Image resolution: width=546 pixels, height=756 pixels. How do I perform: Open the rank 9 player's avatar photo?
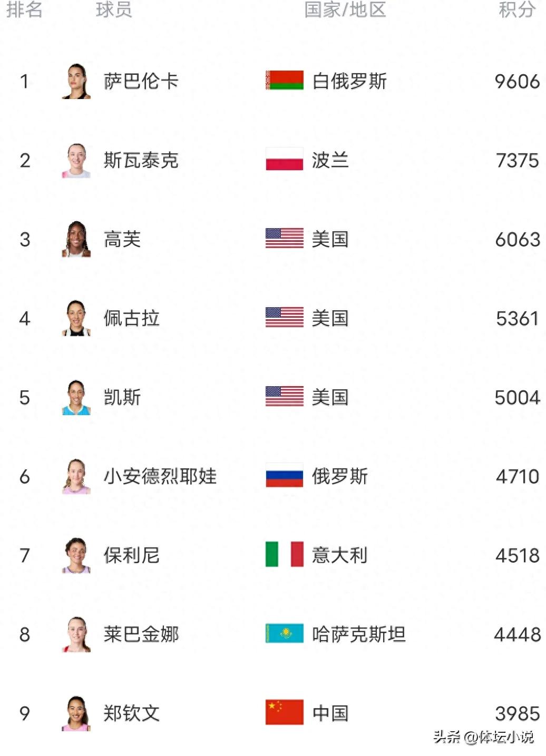point(76,713)
